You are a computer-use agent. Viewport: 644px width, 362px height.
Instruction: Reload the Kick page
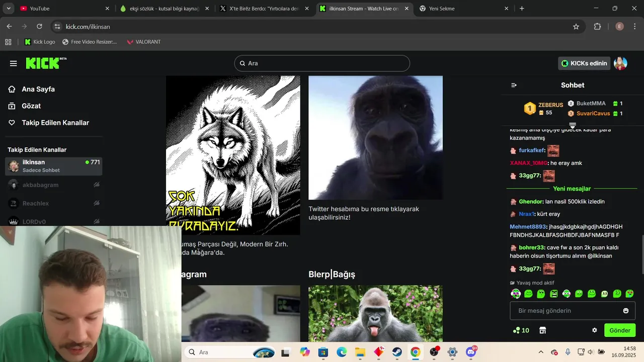(40, 27)
